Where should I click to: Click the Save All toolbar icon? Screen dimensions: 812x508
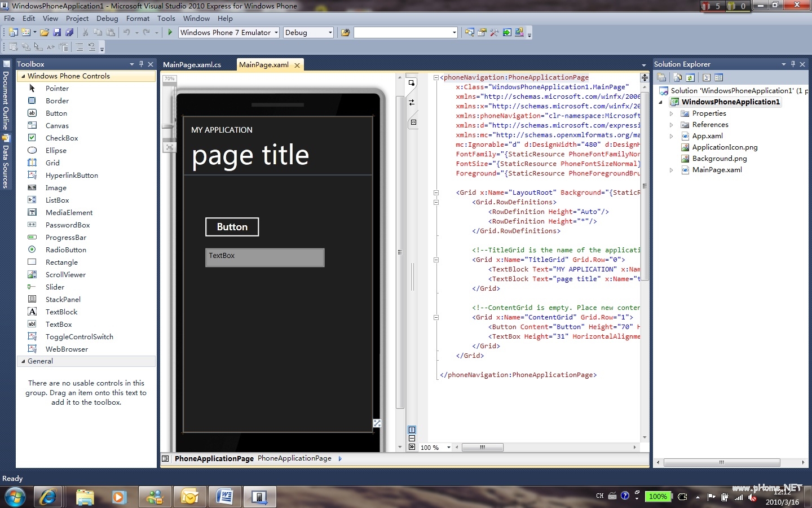coord(69,33)
